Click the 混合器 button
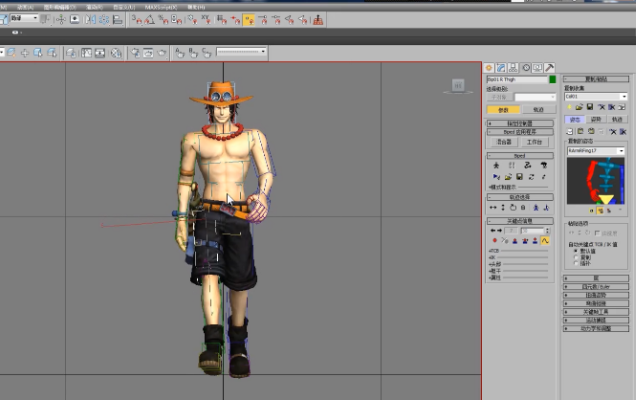The height and width of the screenshot is (400, 636). 503,142
